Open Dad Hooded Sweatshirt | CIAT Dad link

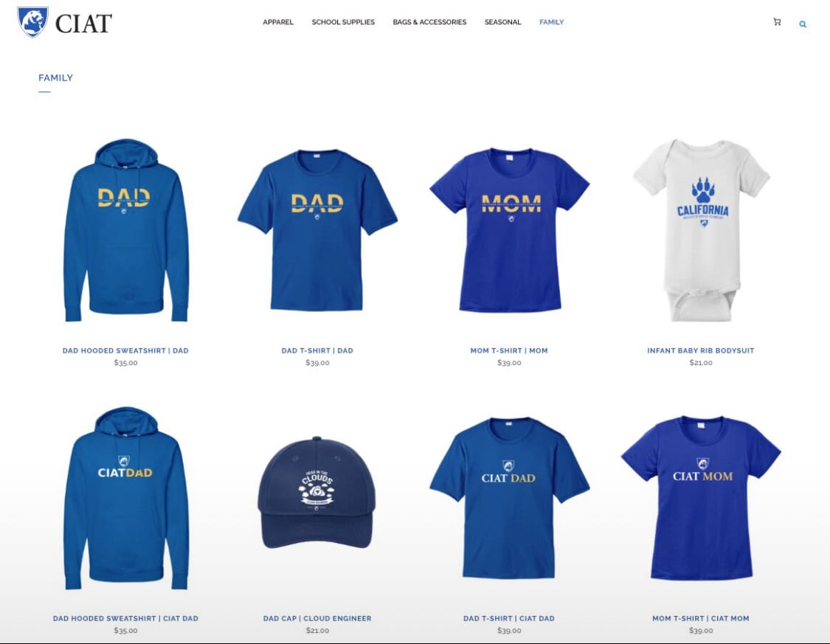[x=125, y=618]
